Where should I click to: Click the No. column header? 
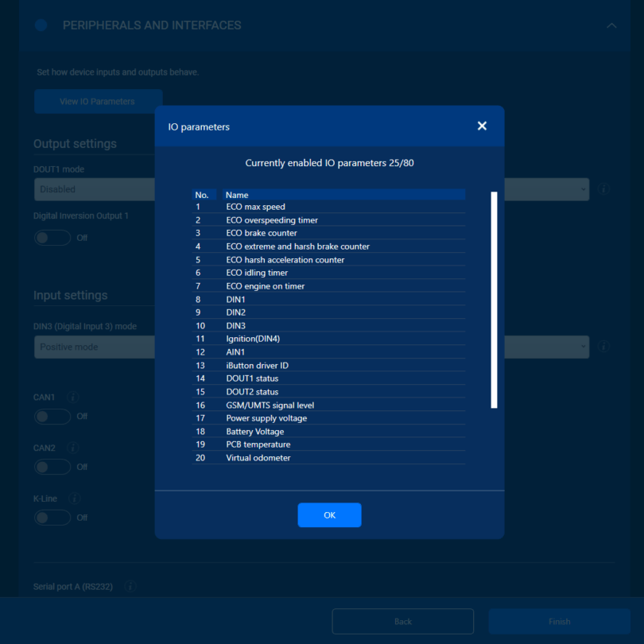pos(204,195)
